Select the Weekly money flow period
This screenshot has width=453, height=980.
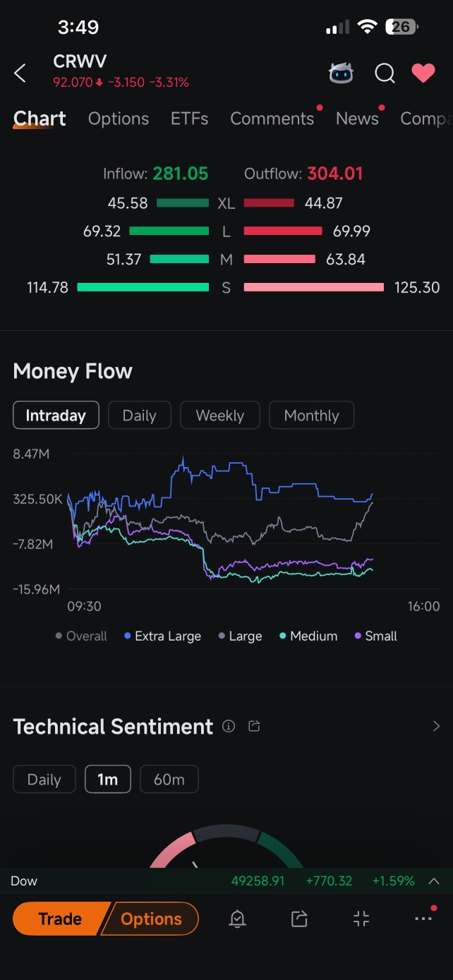220,416
